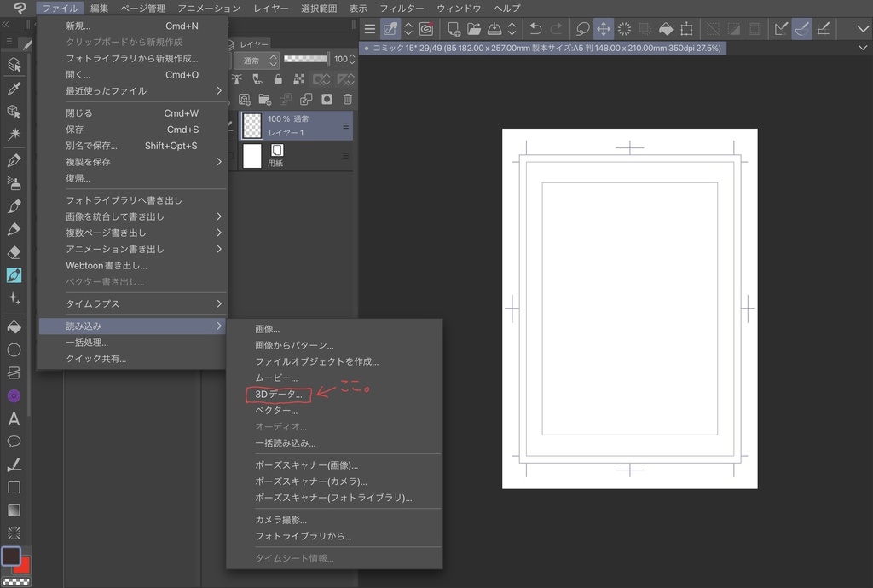Delete layer with the trash icon
This screenshot has width=873, height=588.
point(347,100)
